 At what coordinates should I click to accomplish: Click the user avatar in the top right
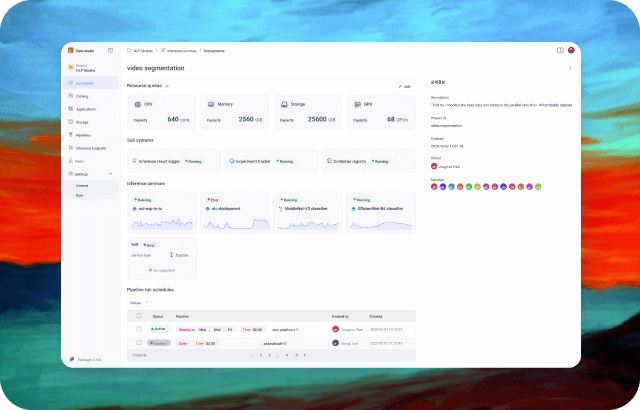click(x=571, y=50)
